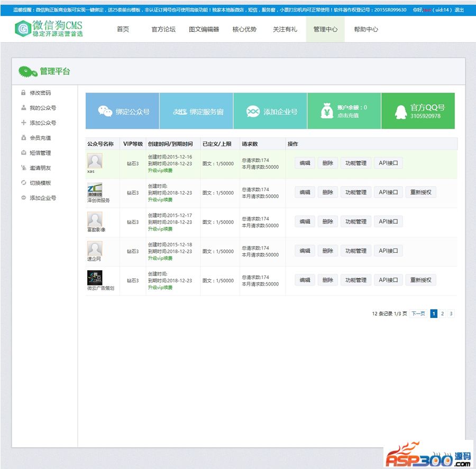Open 帮助中心 navigation item
The height and width of the screenshot is (469, 476).
click(x=366, y=29)
